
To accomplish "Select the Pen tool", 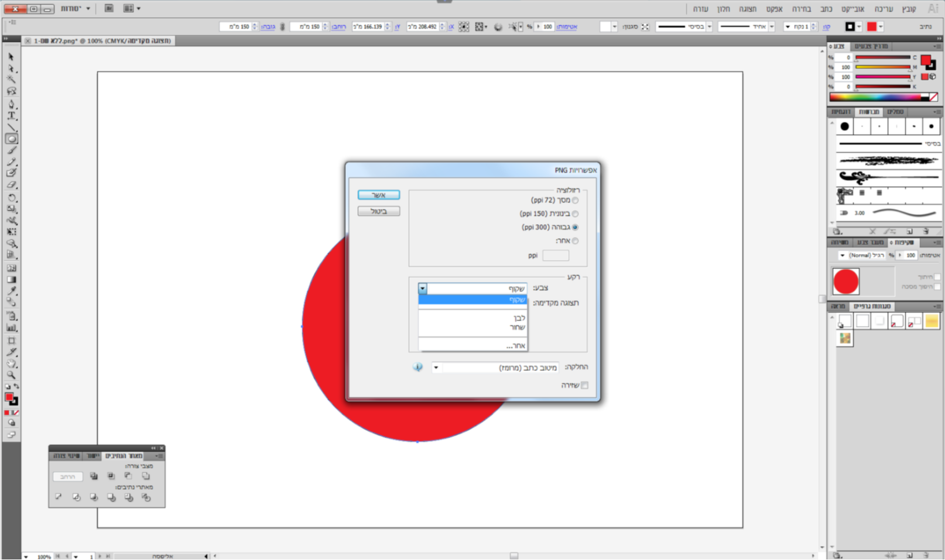I will [11, 104].
